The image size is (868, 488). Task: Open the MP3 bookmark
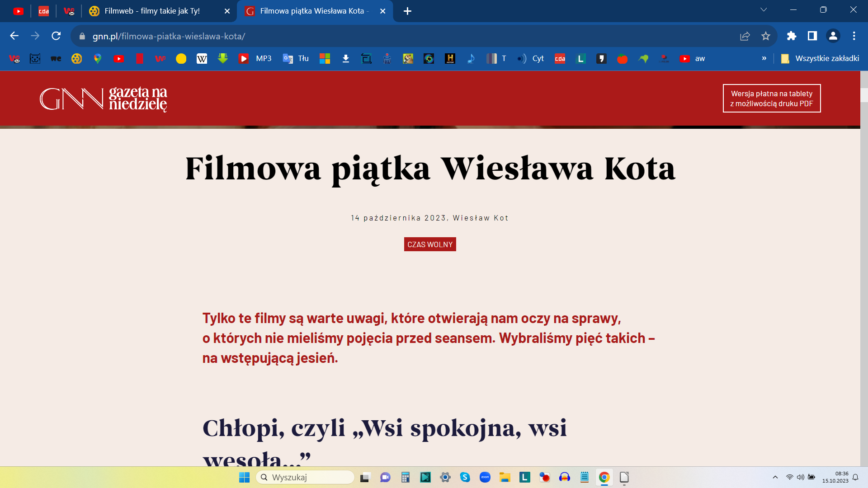tap(255, 59)
